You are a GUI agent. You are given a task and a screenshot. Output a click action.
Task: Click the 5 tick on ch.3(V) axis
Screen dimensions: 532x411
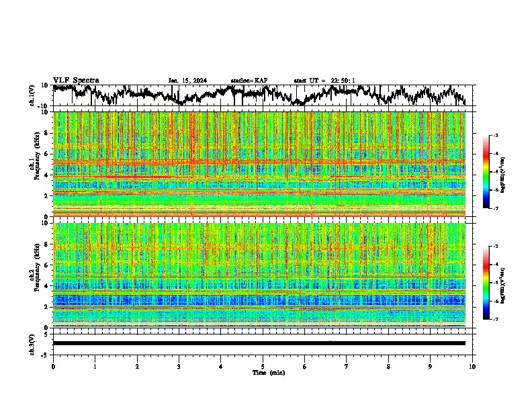(x=47, y=334)
